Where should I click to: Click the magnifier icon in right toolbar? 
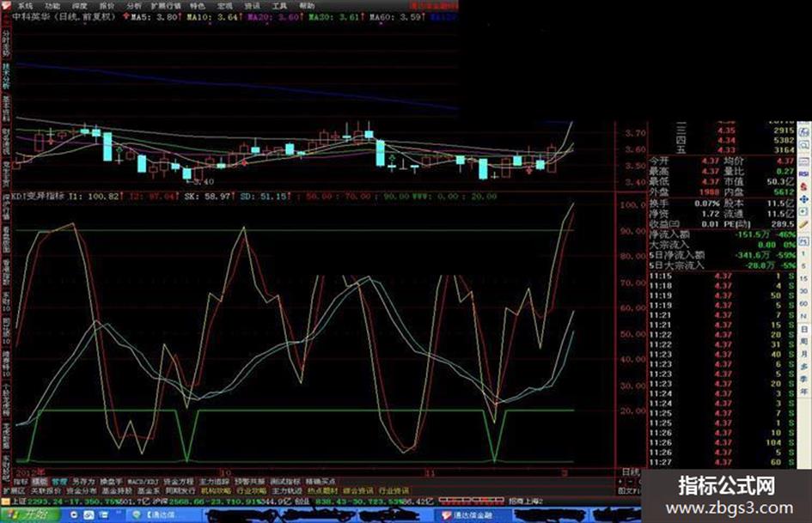(803, 145)
